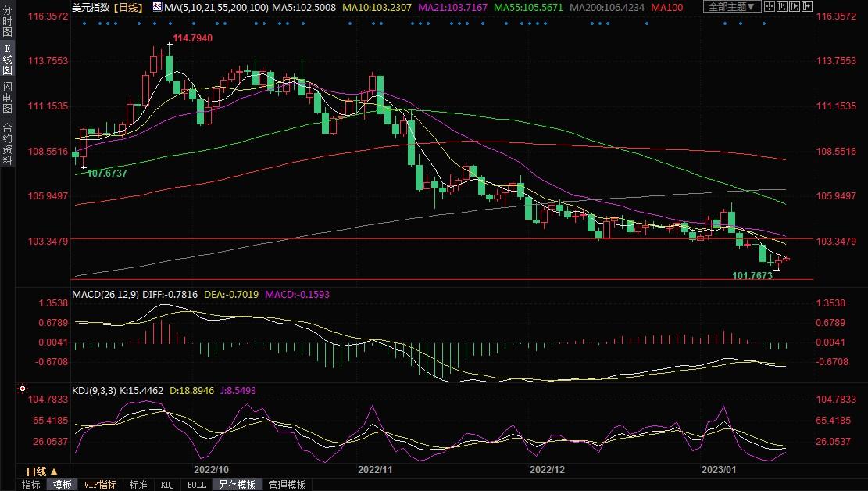Toggle the 模板 bottom tab
The width and height of the screenshot is (868, 491).
62,485
